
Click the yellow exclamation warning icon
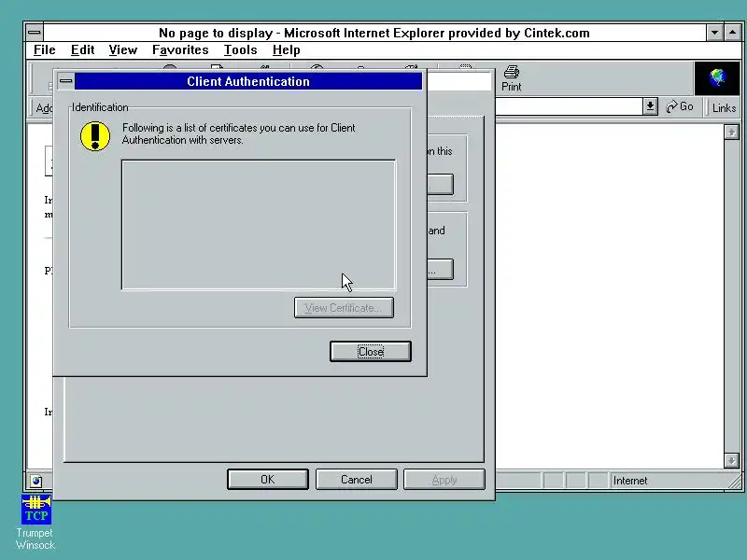tap(95, 135)
